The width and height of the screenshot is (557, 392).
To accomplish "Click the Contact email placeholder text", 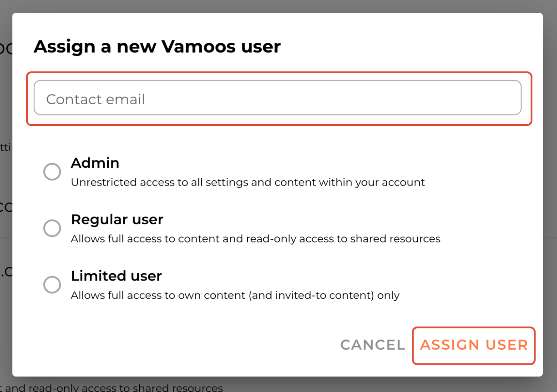I will [x=96, y=99].
